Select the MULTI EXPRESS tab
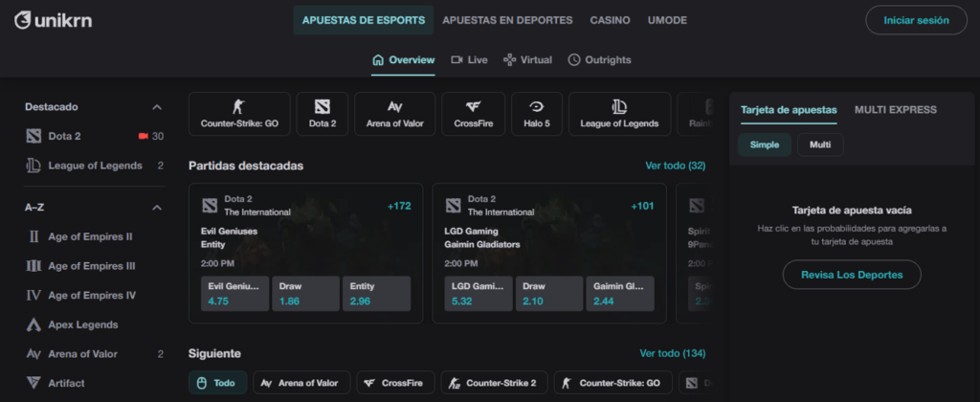Screen dimensions: 980x402 click(x=896, y=110)
